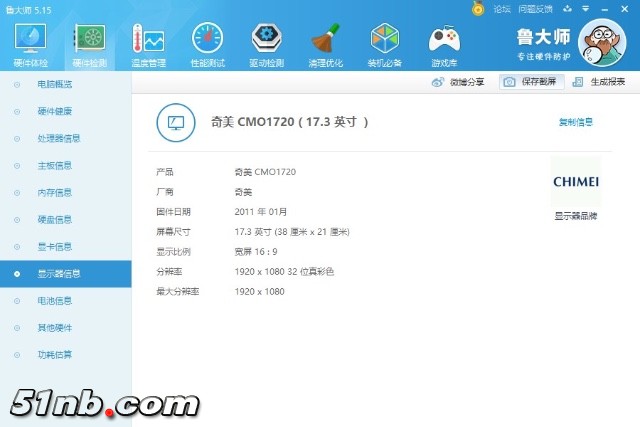640x427 pixels.
Task: Click the bullet next to 显卡信息
Action: click(17, 247)
